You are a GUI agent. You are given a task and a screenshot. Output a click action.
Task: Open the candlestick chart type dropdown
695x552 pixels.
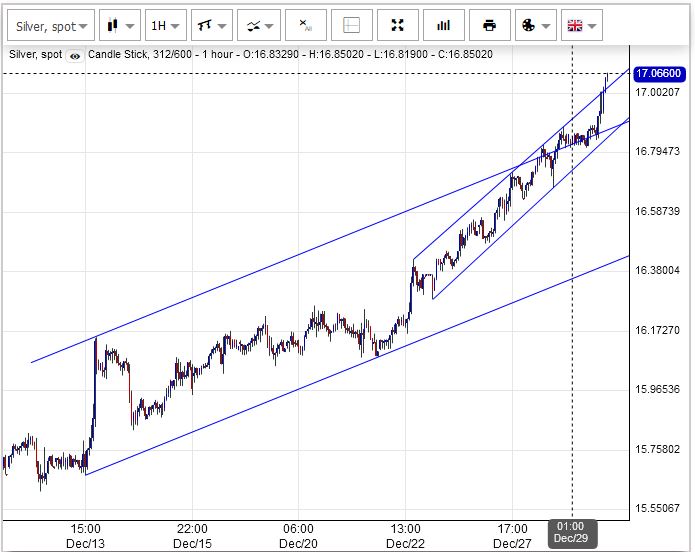[x=120, y=26]
